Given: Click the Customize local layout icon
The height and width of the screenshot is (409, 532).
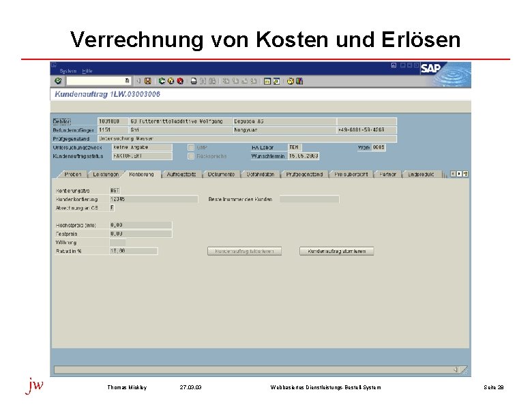Looking at the screenshot, I should click(x=299, y=81).
